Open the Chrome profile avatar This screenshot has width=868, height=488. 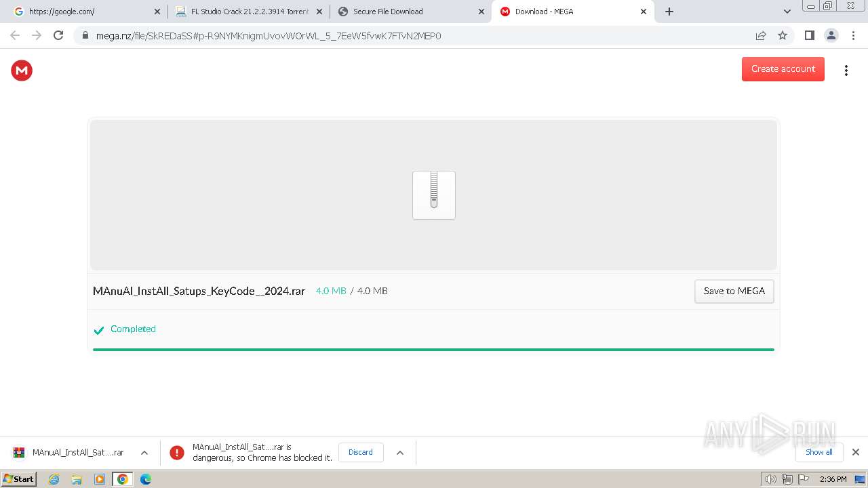pos(831,35)
